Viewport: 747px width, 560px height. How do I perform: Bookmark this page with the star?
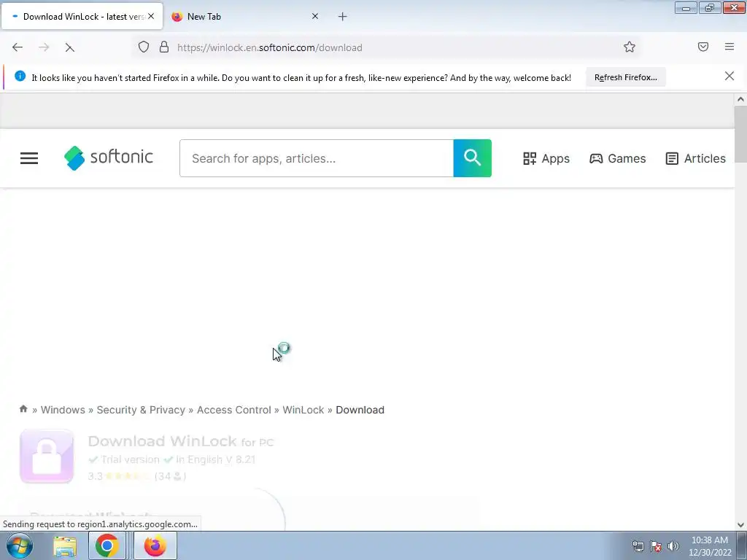click(630, 47)
